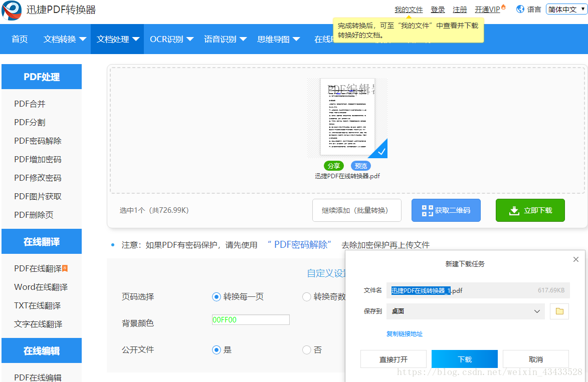Image resolution: width=588 pixels, height=382 pixels.
Task: Open PDF密码解除 in the sidebar
Action: [38, 141]
